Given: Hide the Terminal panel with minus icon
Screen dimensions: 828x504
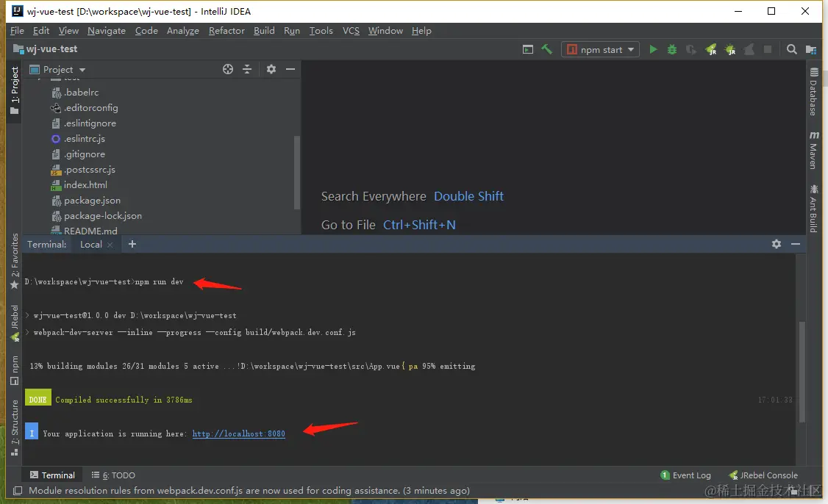Looking at the screenshot, I should 796,244.
